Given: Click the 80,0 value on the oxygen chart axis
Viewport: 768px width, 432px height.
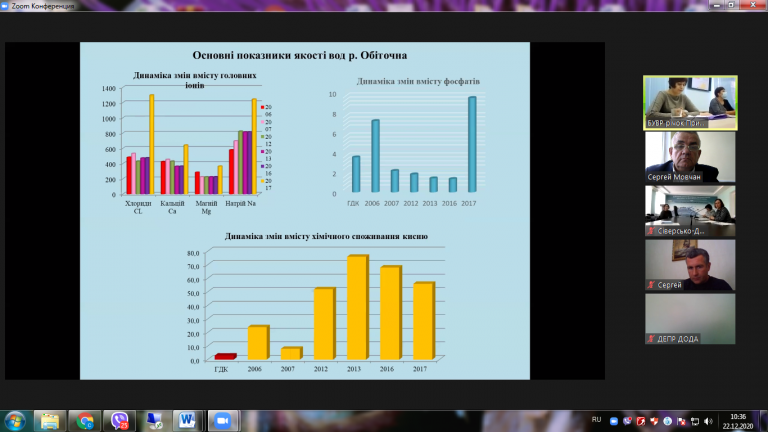Looking at the screenshot, I should coord(193,253).
